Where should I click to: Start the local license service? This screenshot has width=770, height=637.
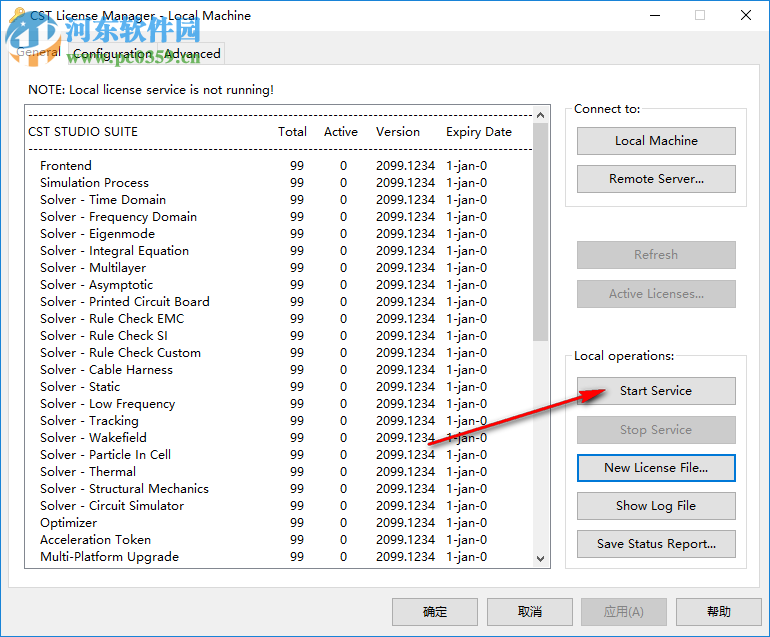point(656,391)
